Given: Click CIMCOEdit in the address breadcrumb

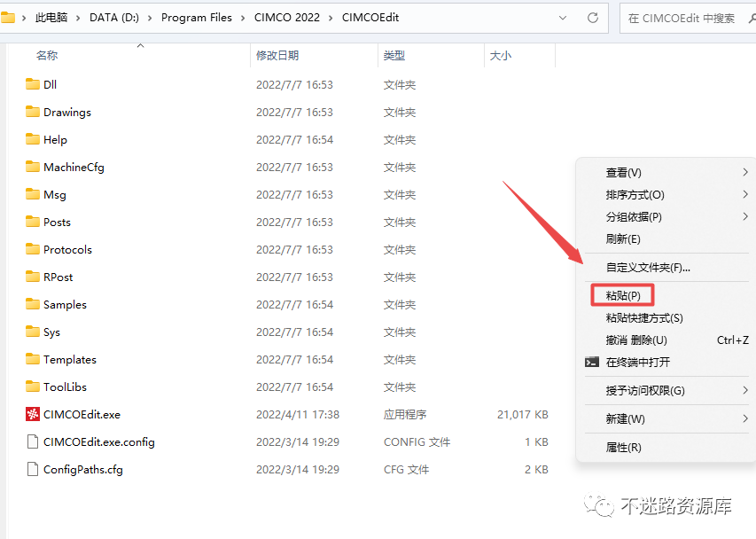Looking at the screenshot, I should [x=370, y=18].
